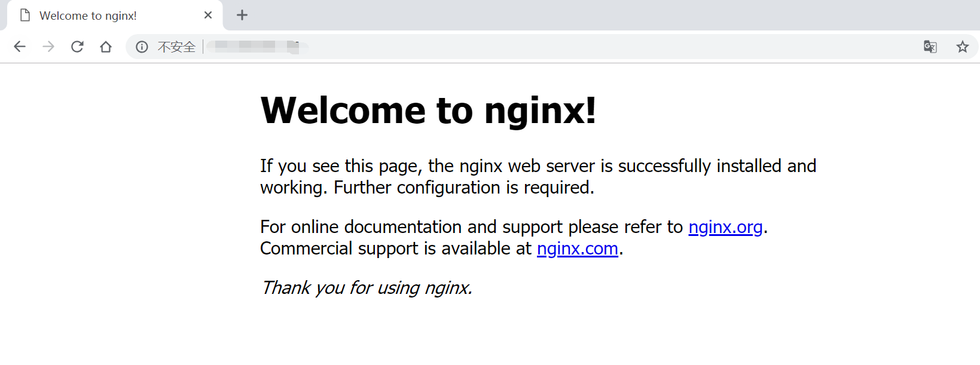View site information for not-secure connection
The height and width of the screenshot is (365, 980).
[142, 47]
